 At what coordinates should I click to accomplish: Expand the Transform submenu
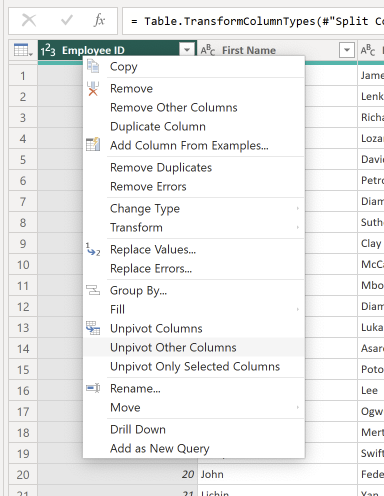click(x=298, y=228)
